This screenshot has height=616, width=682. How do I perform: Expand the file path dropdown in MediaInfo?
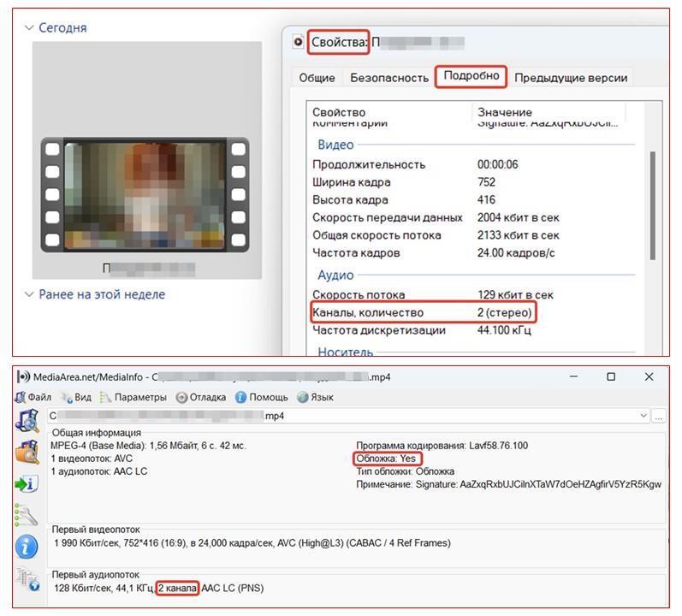tap(643, 416)
